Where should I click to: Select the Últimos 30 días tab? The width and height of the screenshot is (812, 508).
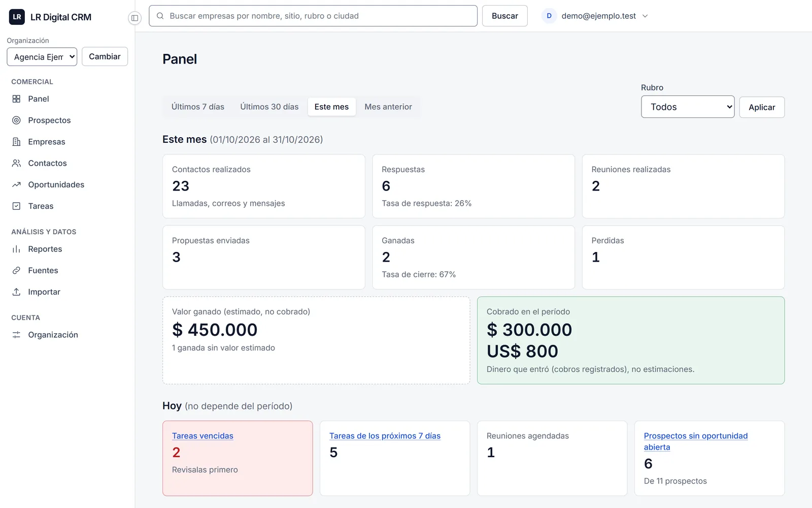coord(269,107)
